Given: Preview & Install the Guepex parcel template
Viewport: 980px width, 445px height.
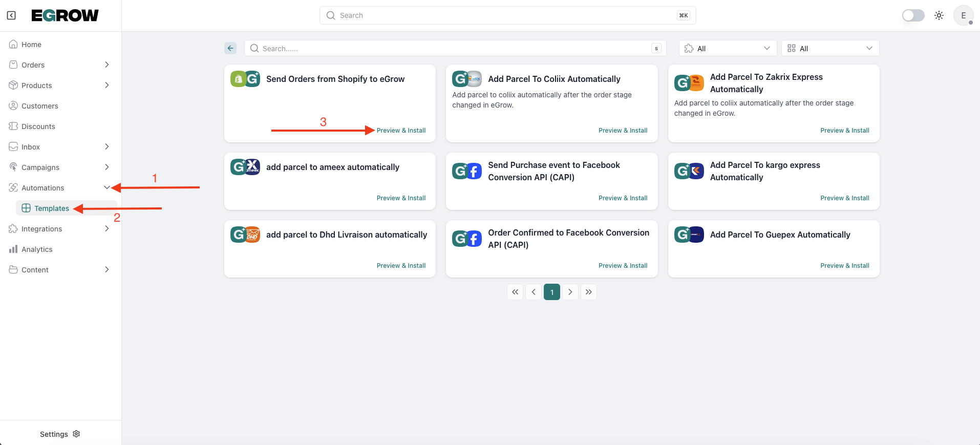Looking at the screenshot, I should click(844, 266).
